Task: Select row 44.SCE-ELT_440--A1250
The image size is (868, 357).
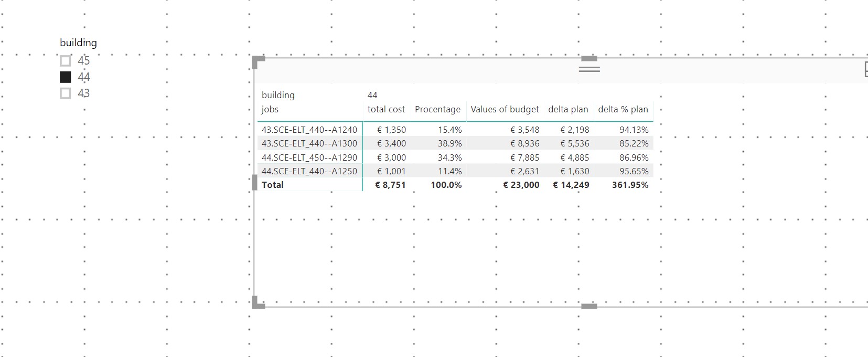Action: (x=309, y=171)
